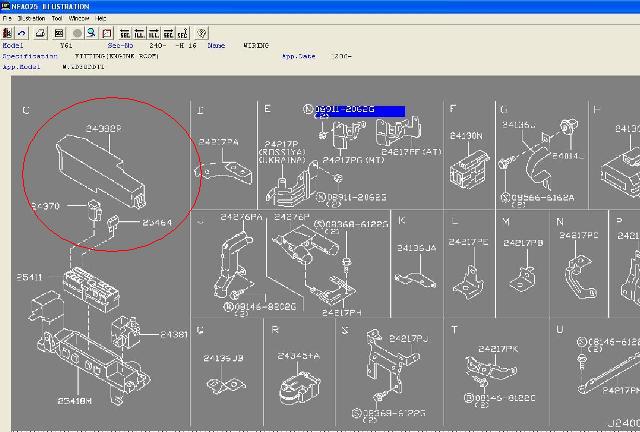Open the Tool menu
This screenshot has width=640, height=432.
tap(58, 18)
